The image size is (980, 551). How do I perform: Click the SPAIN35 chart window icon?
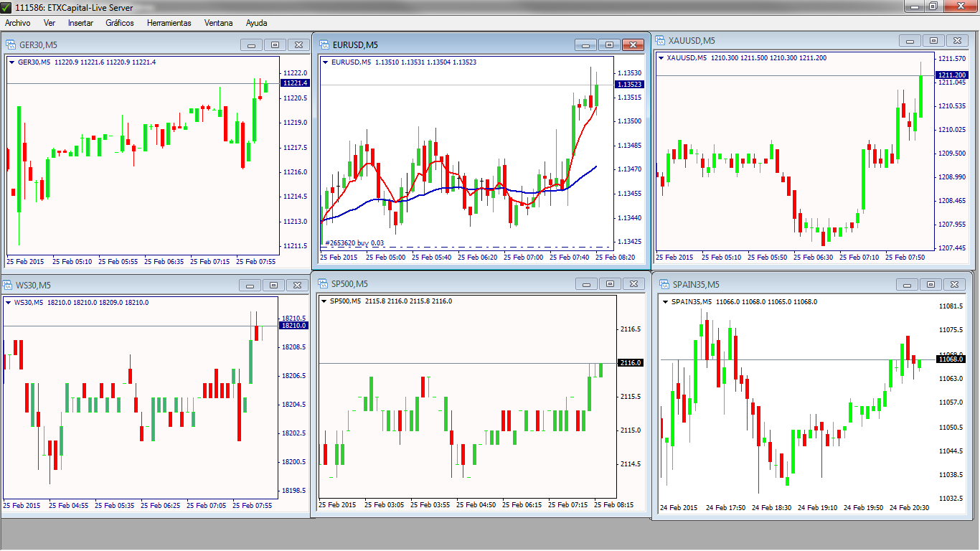[663, 284]
